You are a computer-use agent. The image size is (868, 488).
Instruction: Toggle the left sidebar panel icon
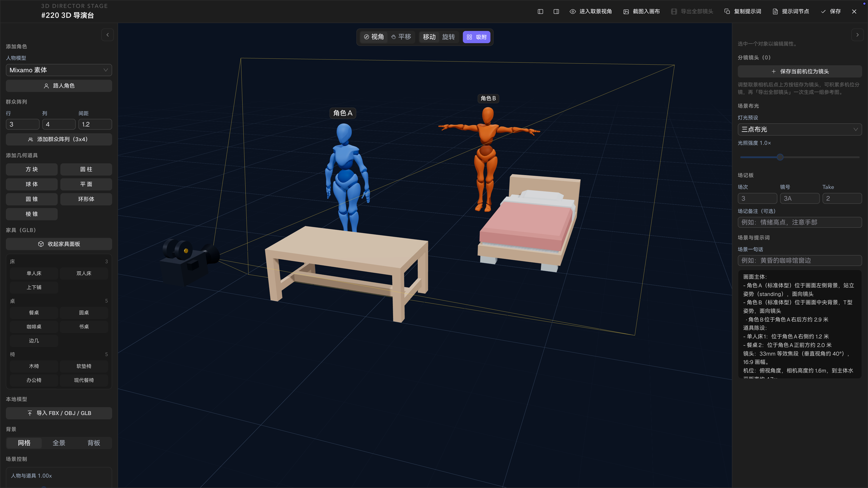[540, 12]
